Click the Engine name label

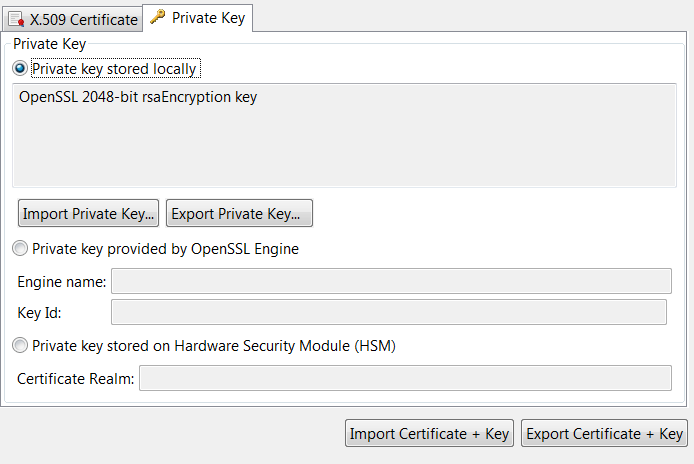tap(62, 282)
